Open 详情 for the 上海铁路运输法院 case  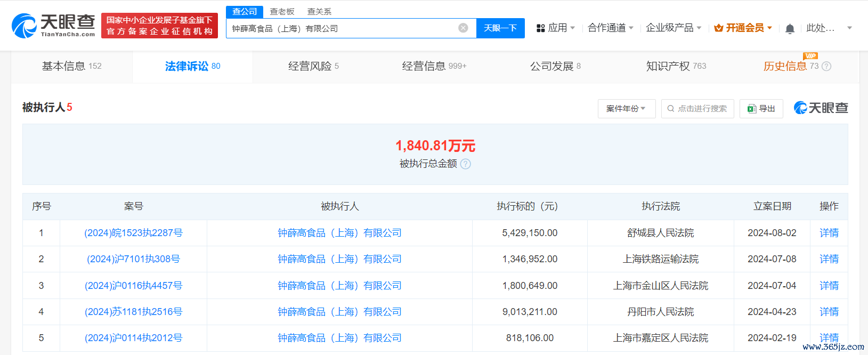(829, 259)
